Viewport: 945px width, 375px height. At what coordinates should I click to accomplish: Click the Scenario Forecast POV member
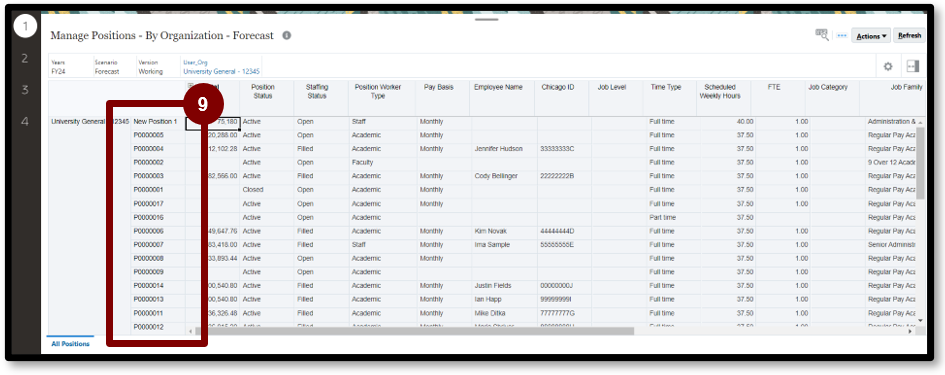click(107, 67)
